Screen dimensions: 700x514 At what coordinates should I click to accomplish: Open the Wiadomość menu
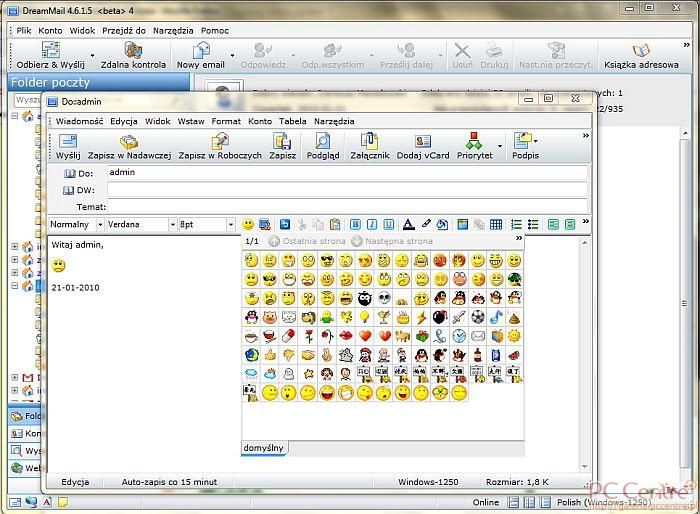[79, 121]
